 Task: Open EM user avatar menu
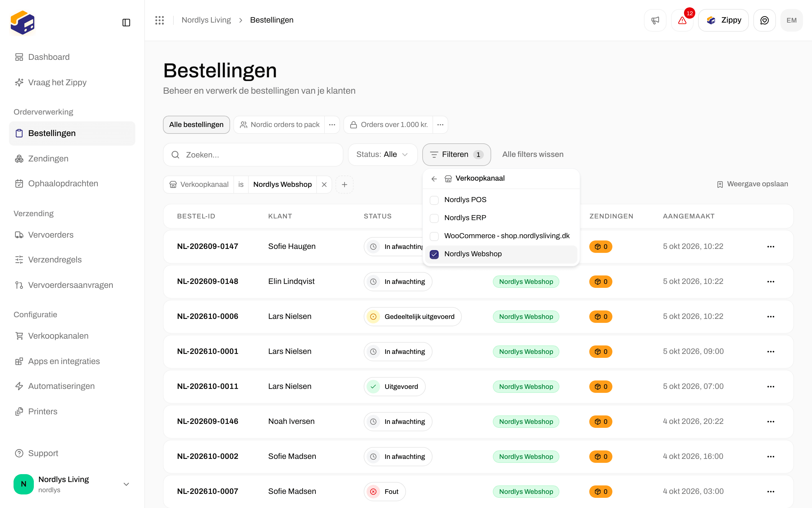(791, 20)
